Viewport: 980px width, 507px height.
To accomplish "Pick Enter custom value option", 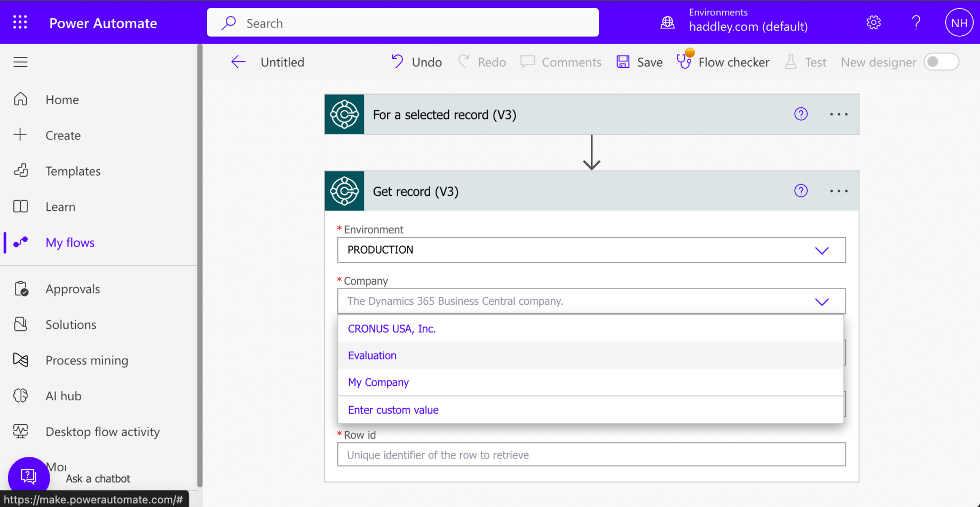I will (393, 410).
